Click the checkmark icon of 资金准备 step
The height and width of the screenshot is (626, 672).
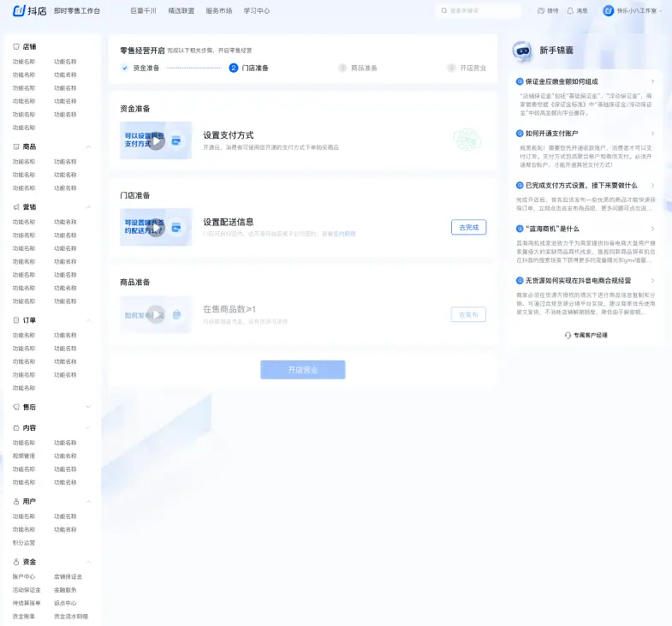(125, 68)
